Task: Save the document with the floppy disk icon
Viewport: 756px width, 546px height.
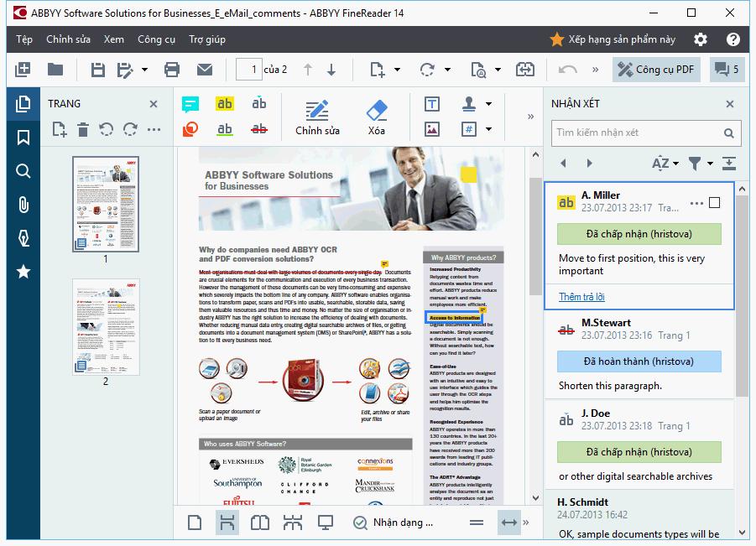Action: [98, 70]
